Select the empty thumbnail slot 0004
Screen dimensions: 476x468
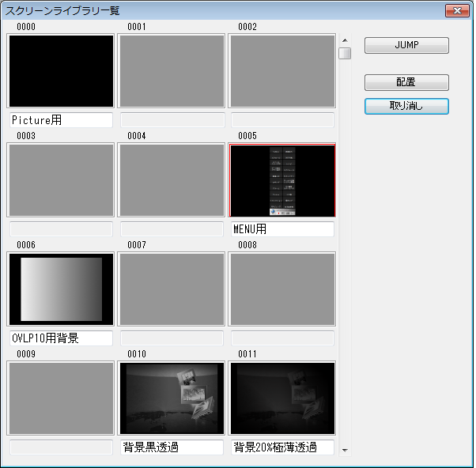(x=172, y=180)
